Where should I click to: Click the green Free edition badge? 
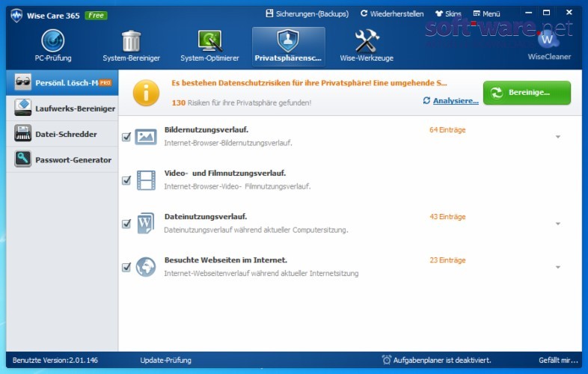tap(96, 16)
